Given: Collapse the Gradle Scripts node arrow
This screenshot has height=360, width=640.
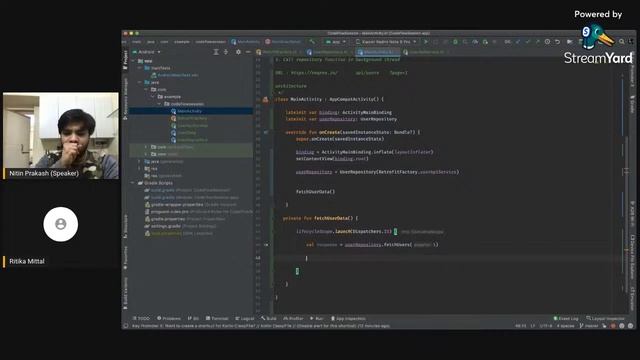Looking at the screenshot, I should pyautogui.click(x=133, y=183).
